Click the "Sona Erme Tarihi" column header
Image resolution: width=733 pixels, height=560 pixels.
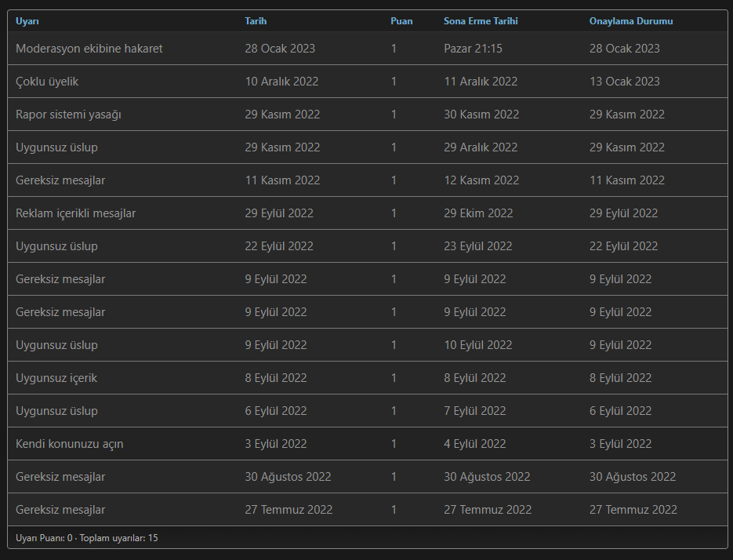(x=481, y=21)
